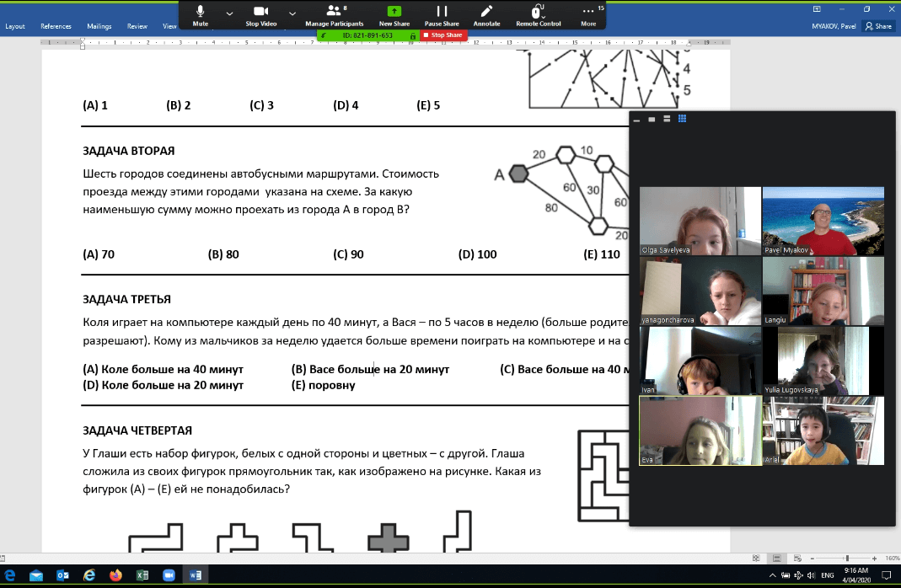Click the Share button in Word
The width and height of the screenshot is (901, 588).
click(x=878, y=26)
